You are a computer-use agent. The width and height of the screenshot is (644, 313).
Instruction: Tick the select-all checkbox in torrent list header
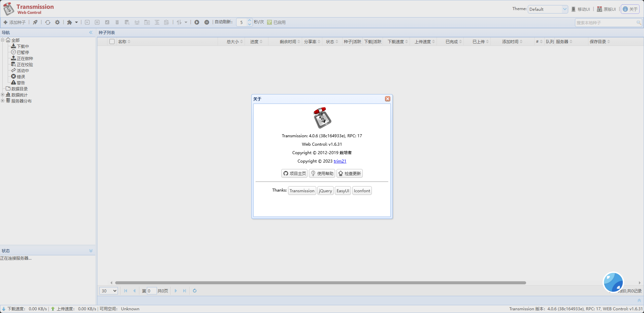(x=112, y=41)
